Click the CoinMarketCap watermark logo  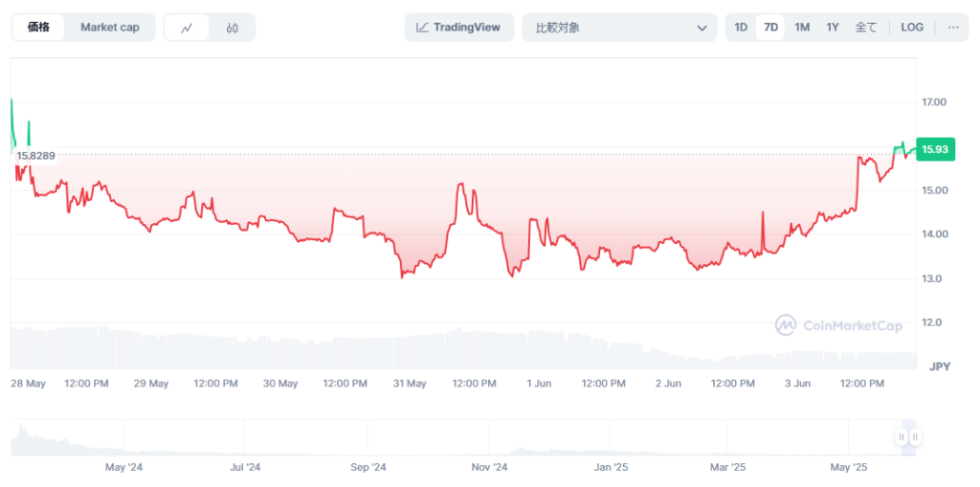(x=838, y=325)
